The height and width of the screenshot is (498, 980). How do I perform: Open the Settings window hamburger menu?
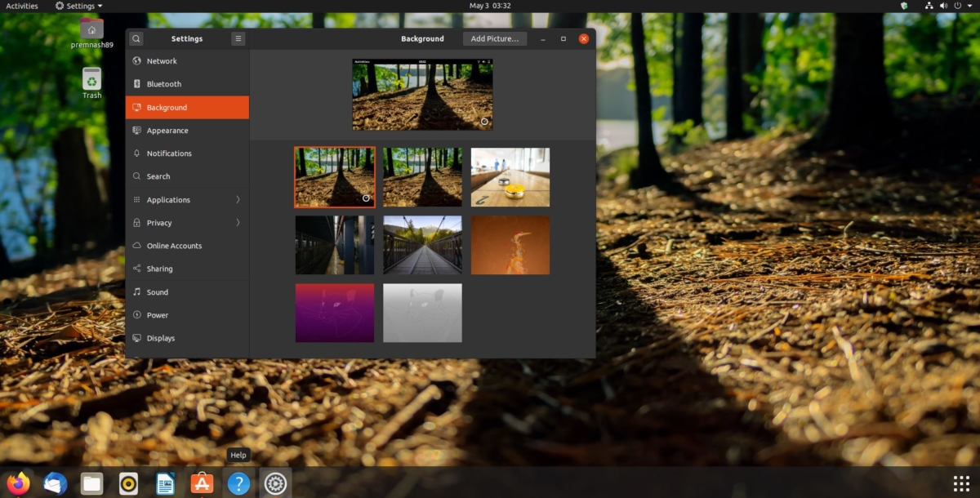click(238, 38)
